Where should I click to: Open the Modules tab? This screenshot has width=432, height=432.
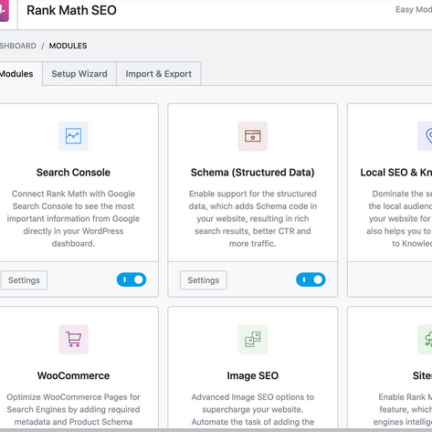point(20,74)
